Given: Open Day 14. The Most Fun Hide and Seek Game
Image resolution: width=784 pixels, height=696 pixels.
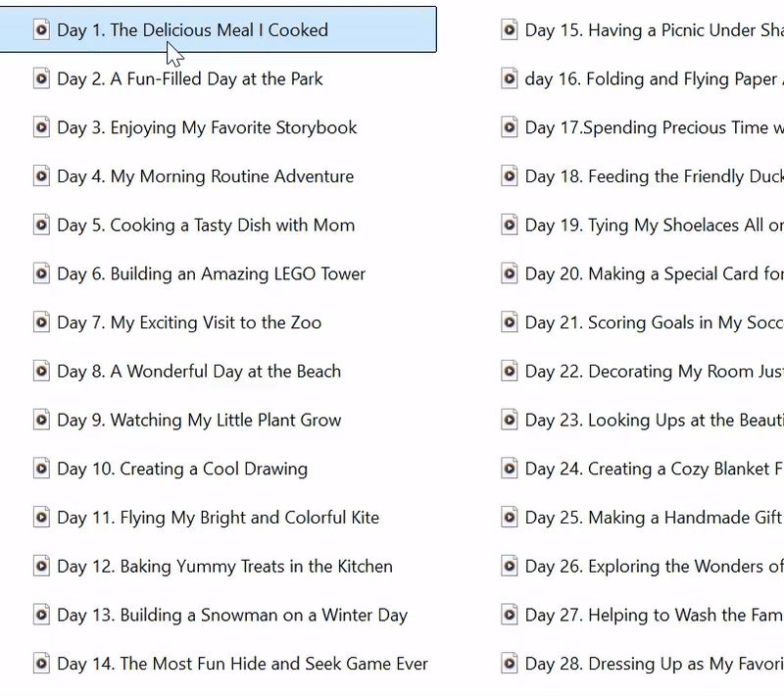Looking at the screenshot, I should [225, 664].
